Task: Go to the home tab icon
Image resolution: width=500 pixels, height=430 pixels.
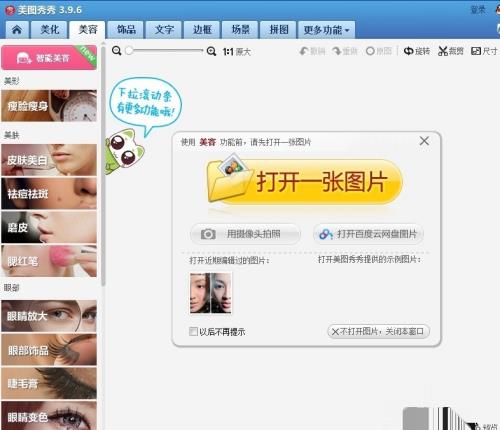Action: (x=17, y=30)
